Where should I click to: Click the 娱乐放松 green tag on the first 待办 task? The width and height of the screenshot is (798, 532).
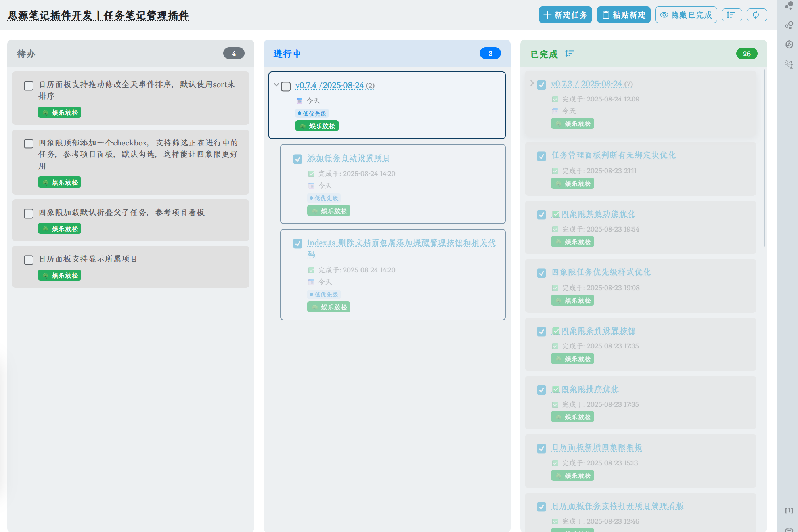59,113
